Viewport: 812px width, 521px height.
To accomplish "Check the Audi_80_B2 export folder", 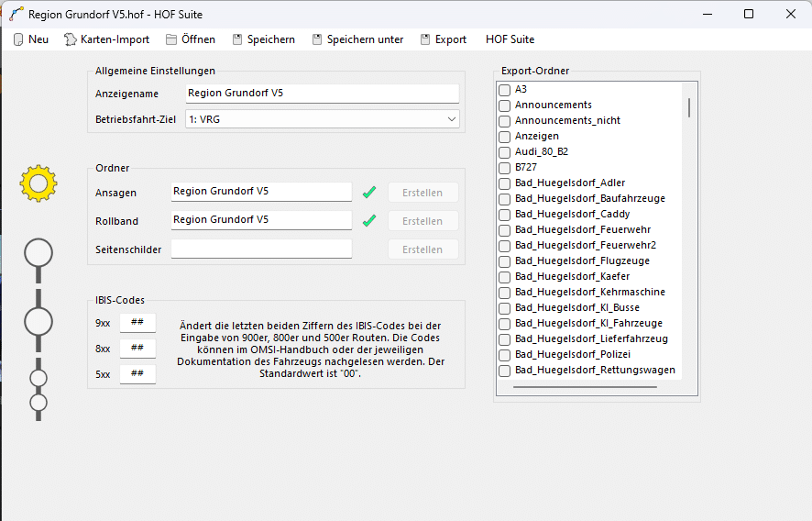I will pyautogui.click(x=504, y=152).
